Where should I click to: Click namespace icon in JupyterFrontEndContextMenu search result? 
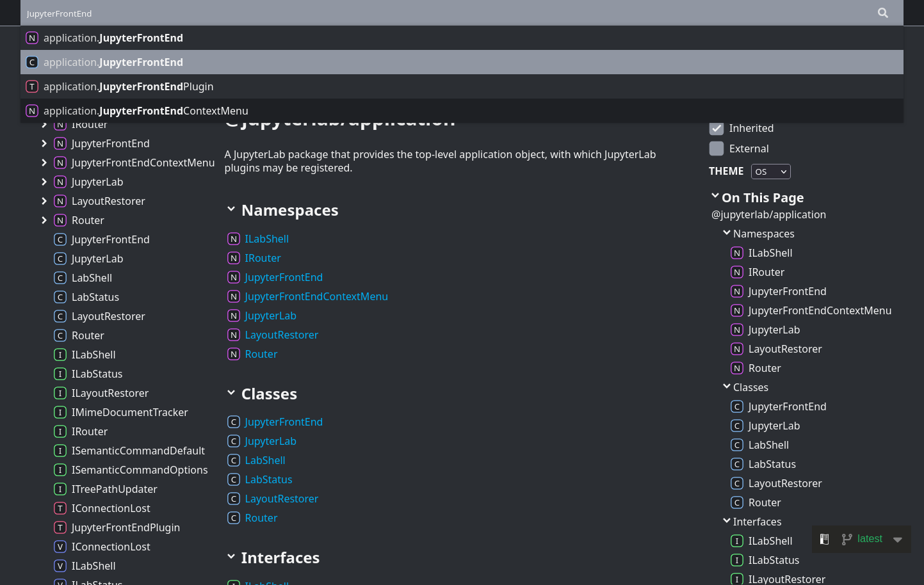click(32, 111)
